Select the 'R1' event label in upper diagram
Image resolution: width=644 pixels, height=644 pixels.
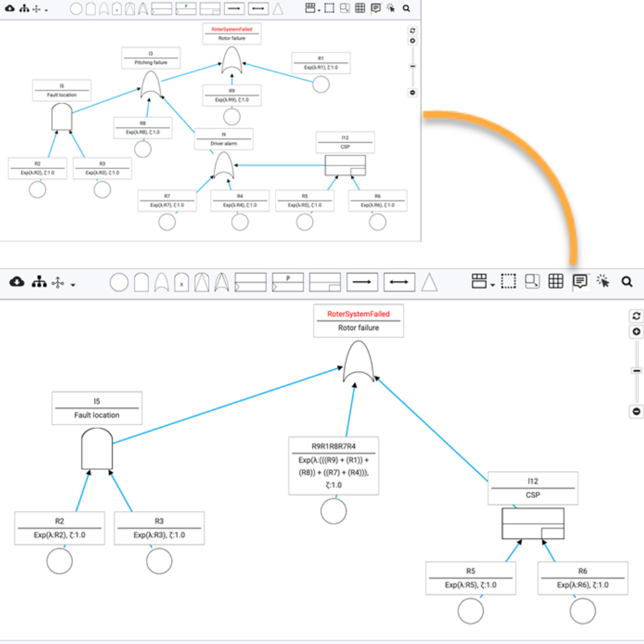(x=321, y=63)
